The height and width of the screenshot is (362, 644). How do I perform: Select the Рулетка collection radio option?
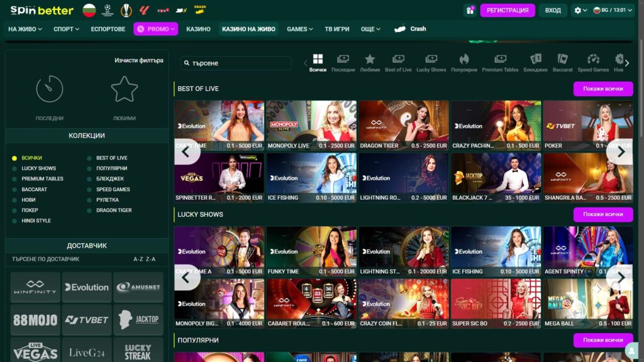(x=89, y=200)
